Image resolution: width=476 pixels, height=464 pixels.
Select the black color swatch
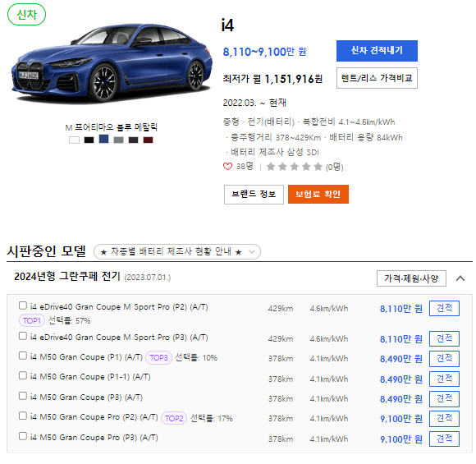89,140
